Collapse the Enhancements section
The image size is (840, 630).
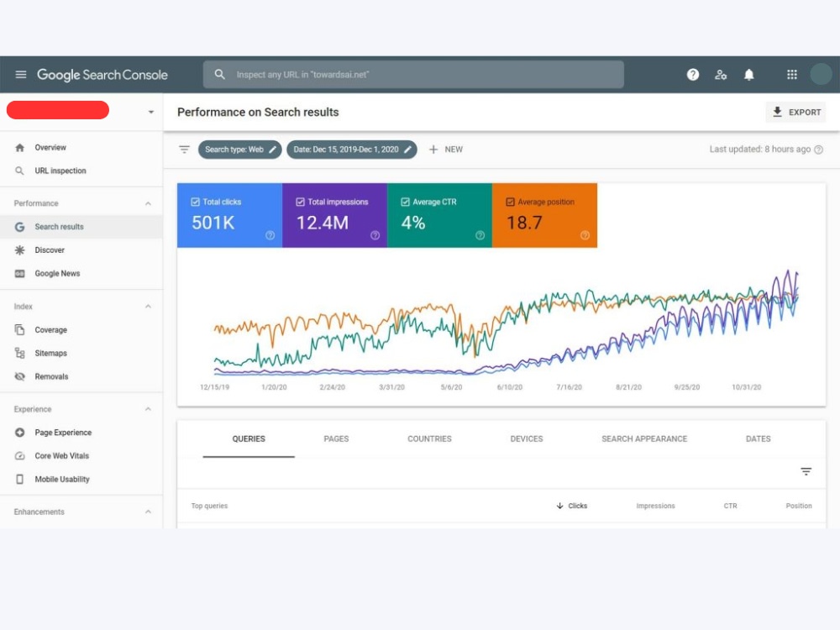pos(148,512)
